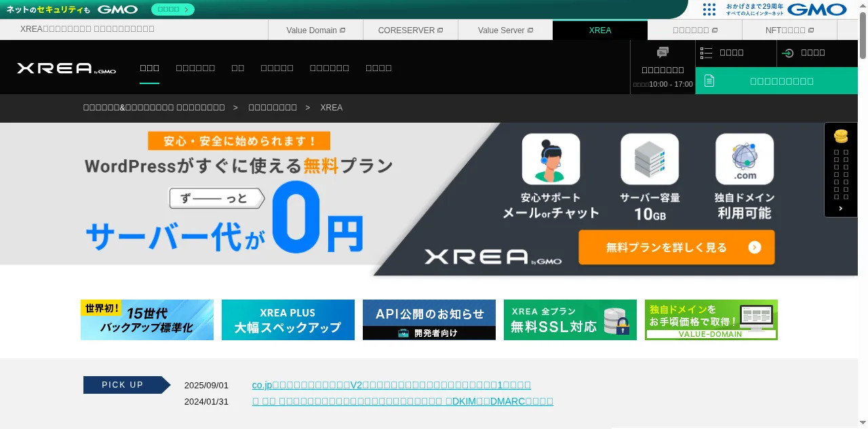
Task: Open the CORESERVER tab
Action: tap(410, 30)
